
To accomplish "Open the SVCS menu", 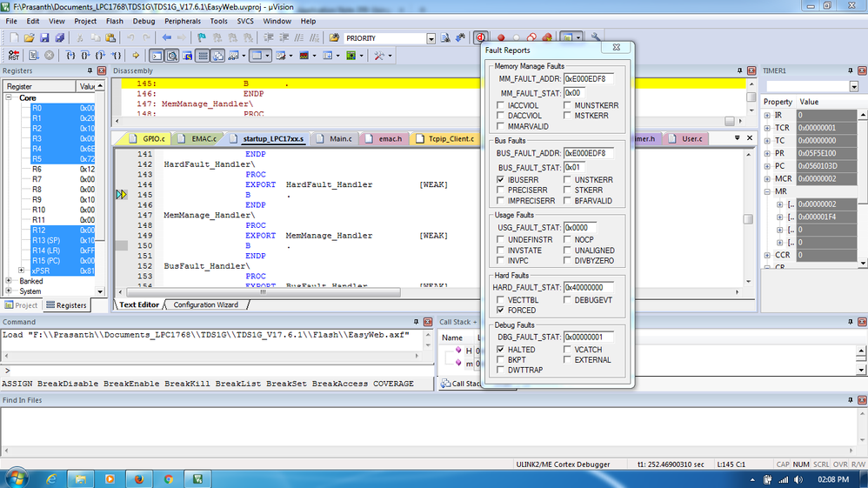I will (244, 21).
